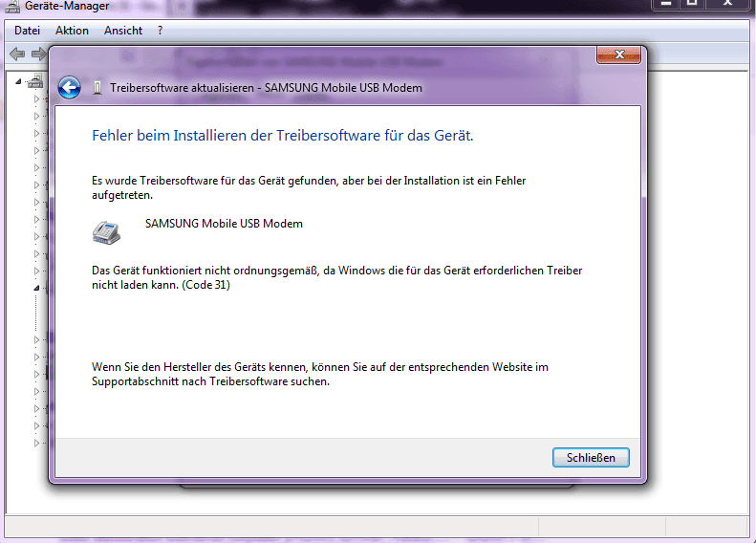
Task: Click the '(Code 31)' error text
Action: click(205, 285)
